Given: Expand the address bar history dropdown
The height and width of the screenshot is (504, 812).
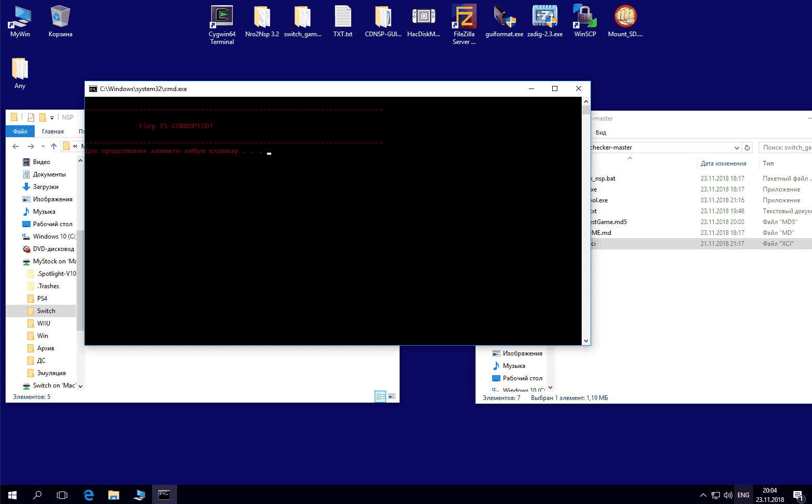Looking at the screenshot, I should click(737, 147).
